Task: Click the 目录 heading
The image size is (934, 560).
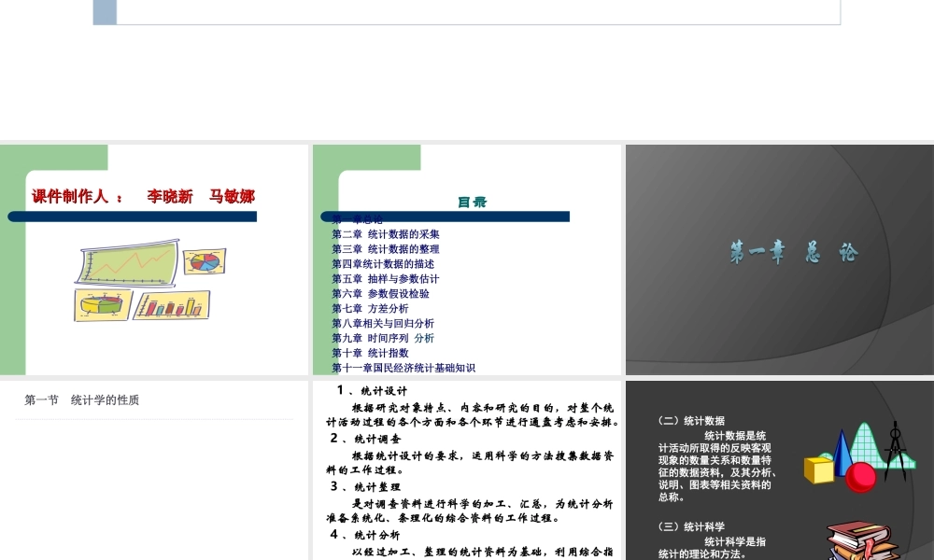Action: point(474,202)
